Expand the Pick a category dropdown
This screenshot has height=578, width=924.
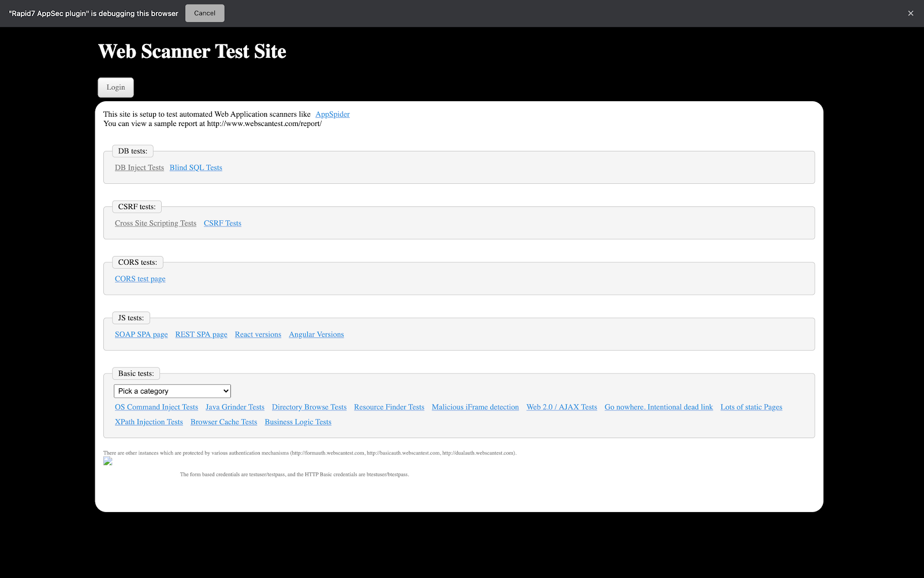(172, 391)
